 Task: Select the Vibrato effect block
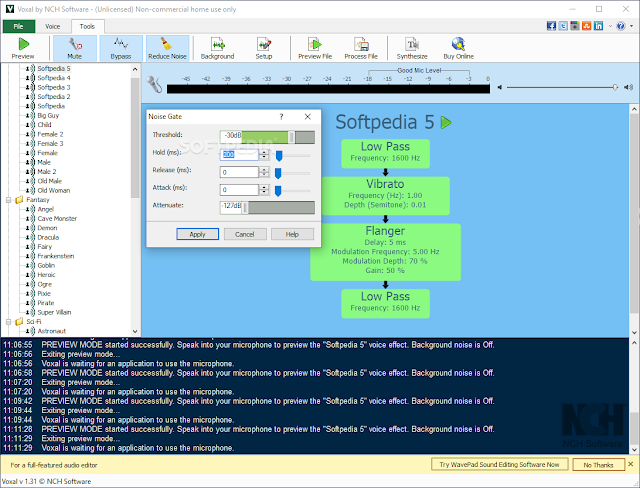[x=386, y=196]
